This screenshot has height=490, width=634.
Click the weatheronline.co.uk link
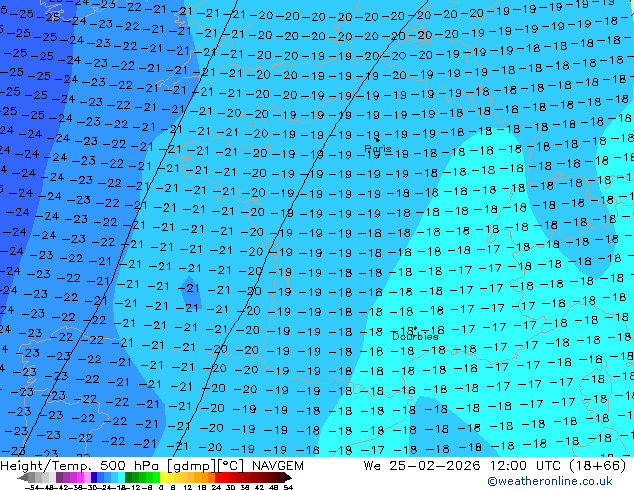click(x=550, y=481)
